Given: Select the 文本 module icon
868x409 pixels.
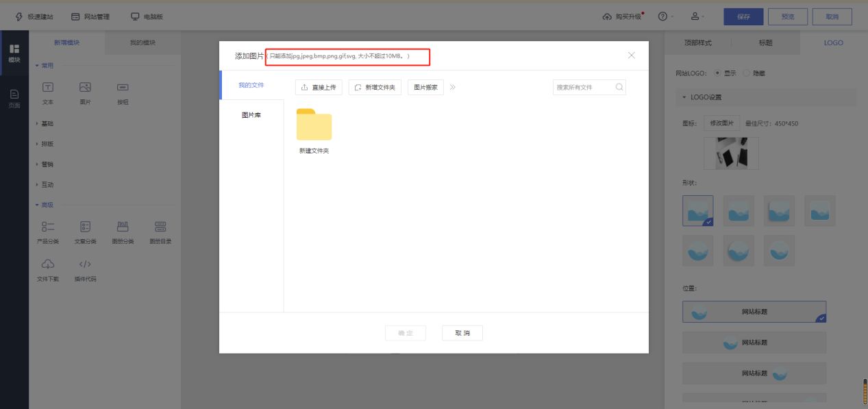Looking at the screenshot, I should (x=48, y=88).
